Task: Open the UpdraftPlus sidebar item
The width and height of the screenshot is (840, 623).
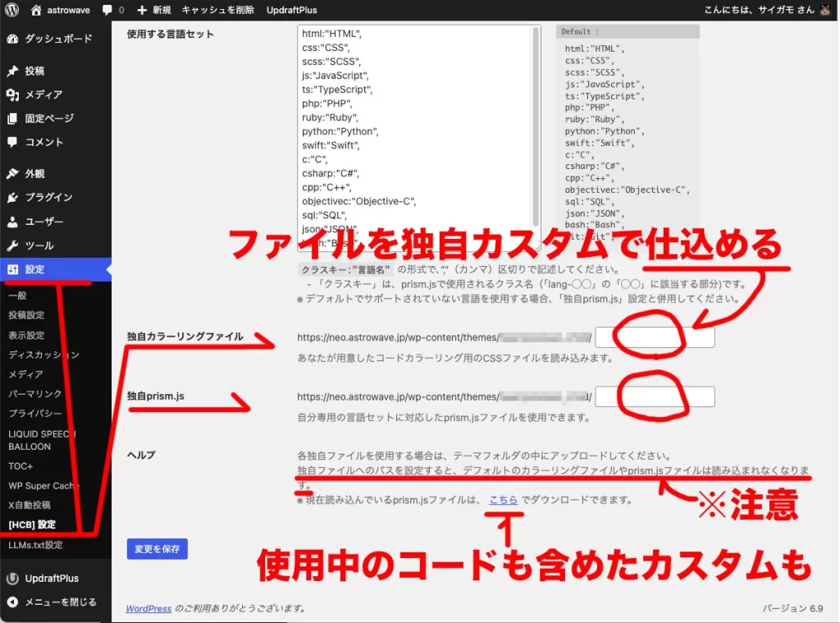Action: (48, 579)
